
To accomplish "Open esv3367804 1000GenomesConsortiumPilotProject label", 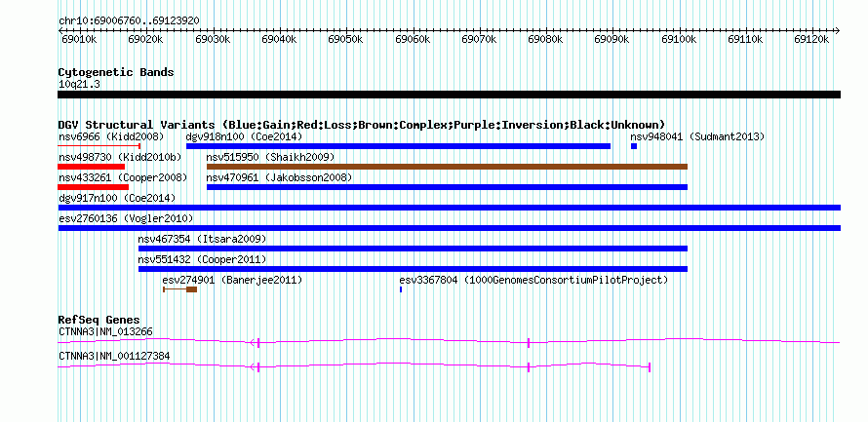I will click(533, 281).
